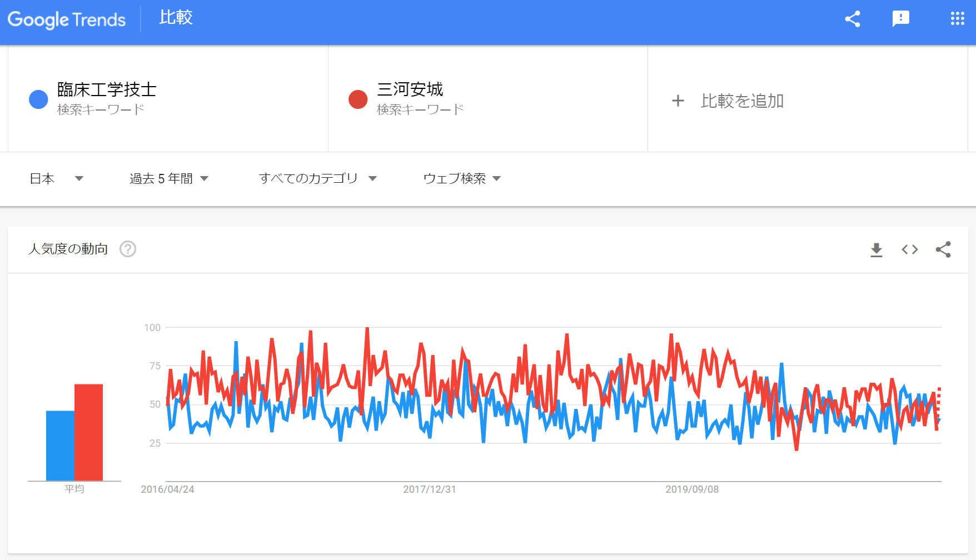Viewport: 976px width, 560px height.
Task: Share the 人気度の動向 chart
Action: click(x=943, y=249)
